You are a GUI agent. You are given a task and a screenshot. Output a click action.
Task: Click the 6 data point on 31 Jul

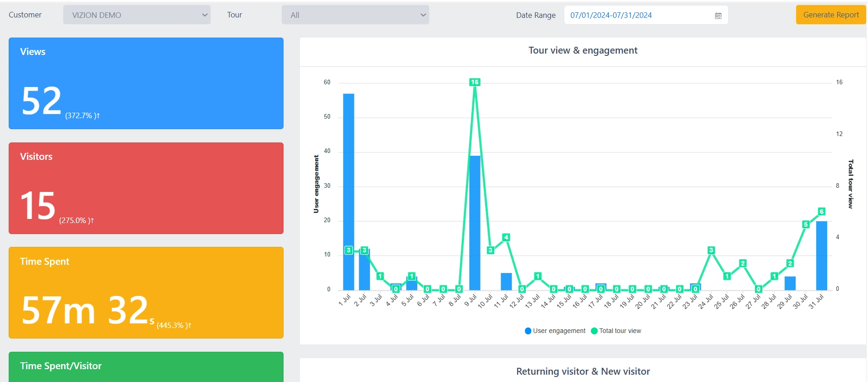pos(822,212)
